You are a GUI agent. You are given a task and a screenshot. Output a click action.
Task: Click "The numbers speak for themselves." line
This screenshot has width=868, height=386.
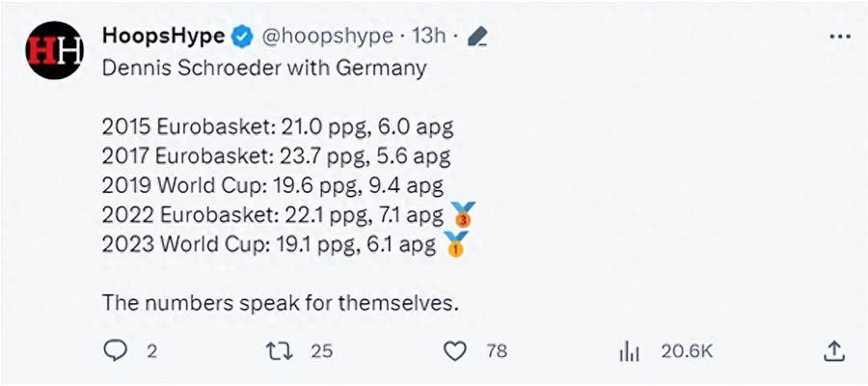(x=279, y=302)
